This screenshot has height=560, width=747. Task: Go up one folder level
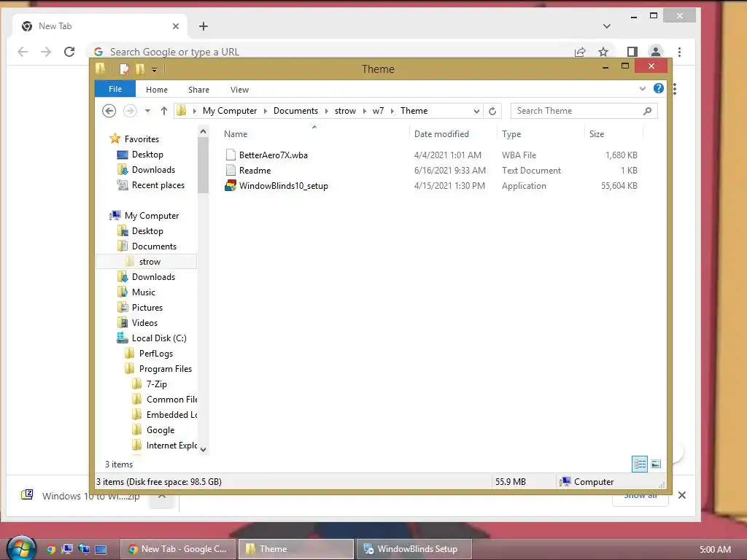pos(164,111)
